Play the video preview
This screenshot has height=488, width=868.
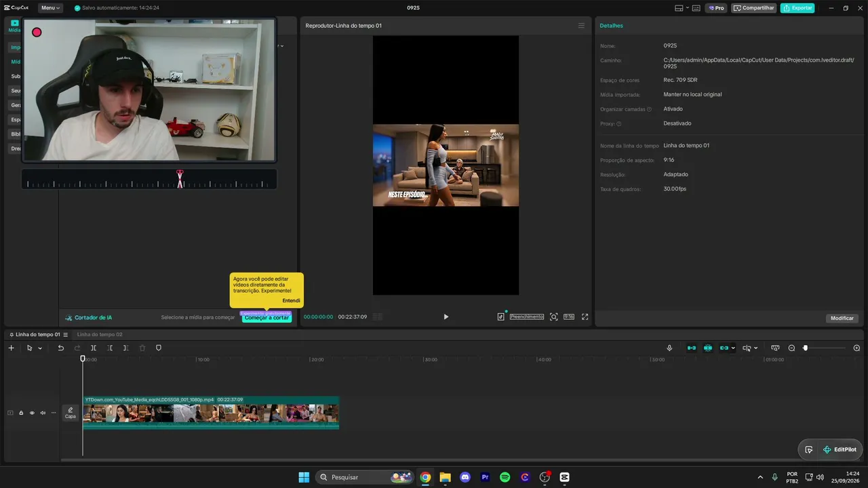446,317
